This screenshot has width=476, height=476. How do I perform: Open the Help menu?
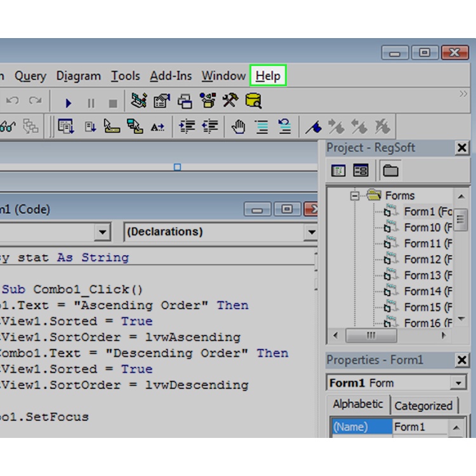pos(268,76)
